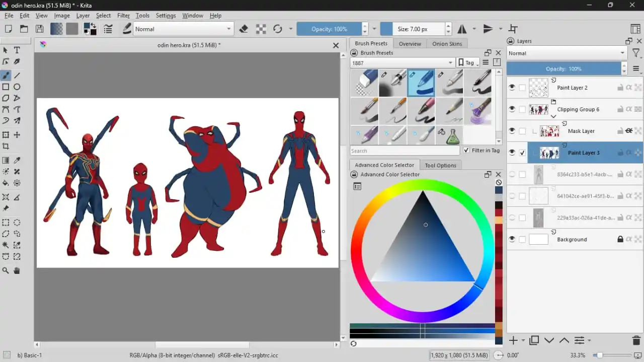Viewport: 644px width, 362px height.
Task: Select the Move tool
Action: tap(17, 135)
